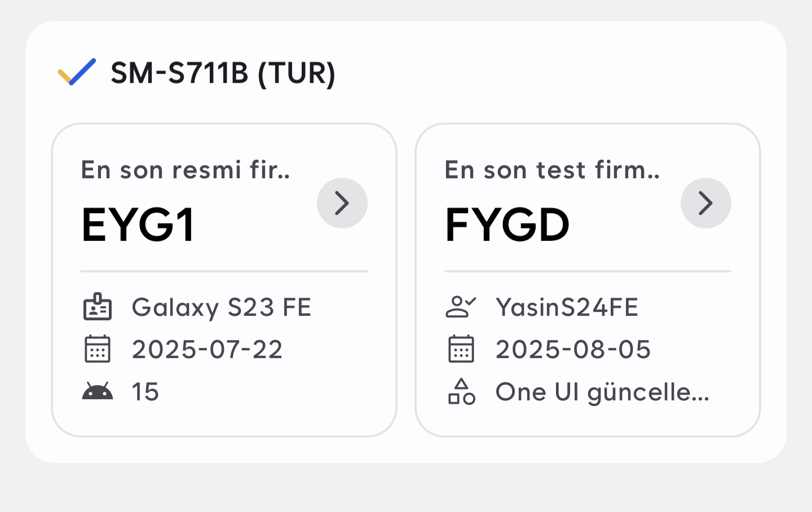
Task: Tap the 'En son resmi fir..' label
Action: coord(186,170)
